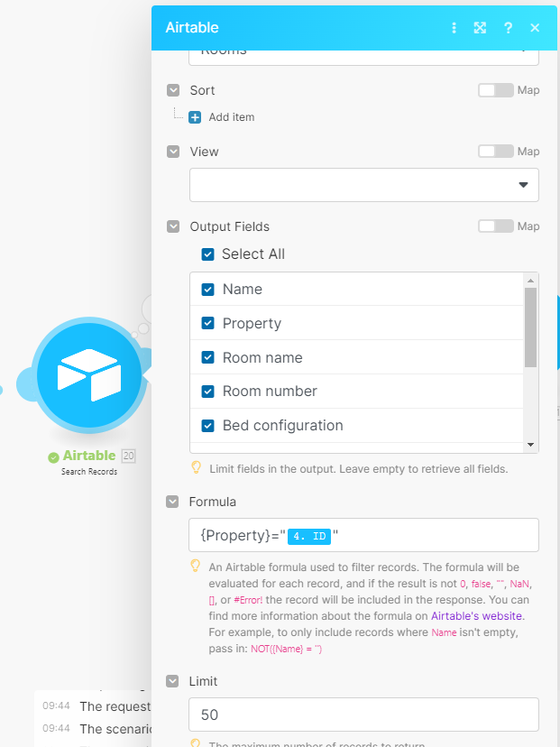This screenshot has width=560, height=747.
Task: Uncheck the Name field checkbox
Action: (x=207, y=290)
